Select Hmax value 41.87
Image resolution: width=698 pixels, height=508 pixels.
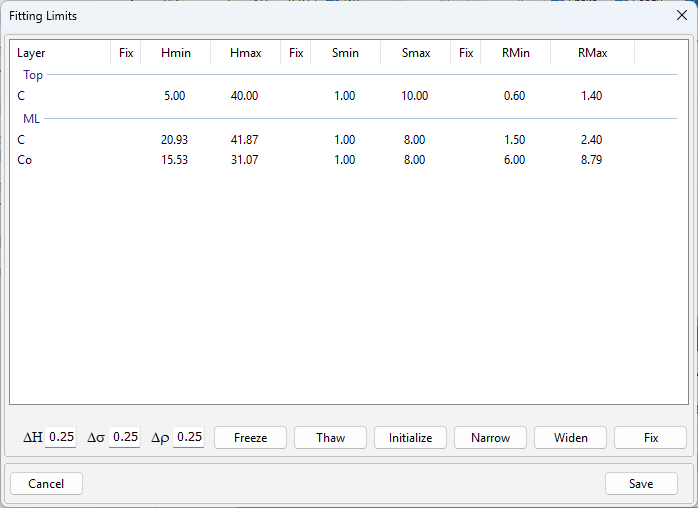click(x=244, y=140)
